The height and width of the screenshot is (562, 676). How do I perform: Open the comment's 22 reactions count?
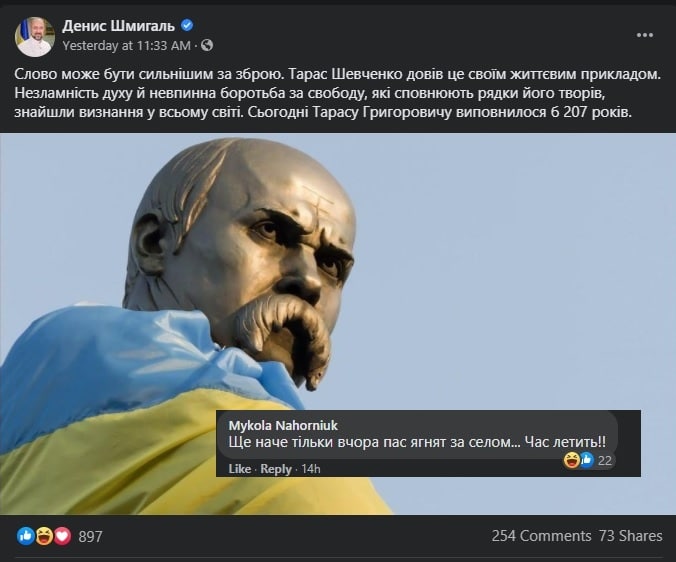pos(604,461)
